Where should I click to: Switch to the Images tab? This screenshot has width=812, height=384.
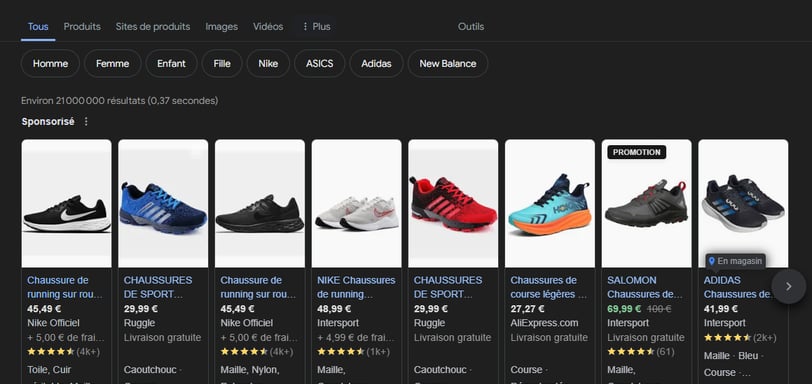[221, 26]
